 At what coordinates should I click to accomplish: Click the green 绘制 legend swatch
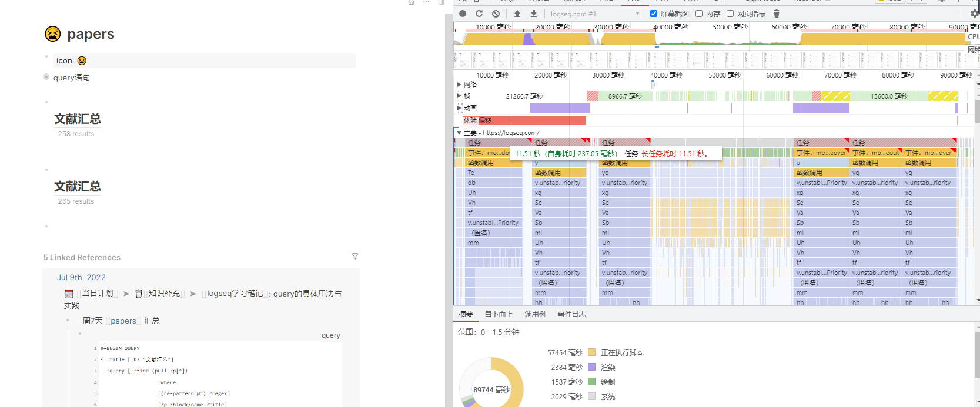click(x=591, y=382)
